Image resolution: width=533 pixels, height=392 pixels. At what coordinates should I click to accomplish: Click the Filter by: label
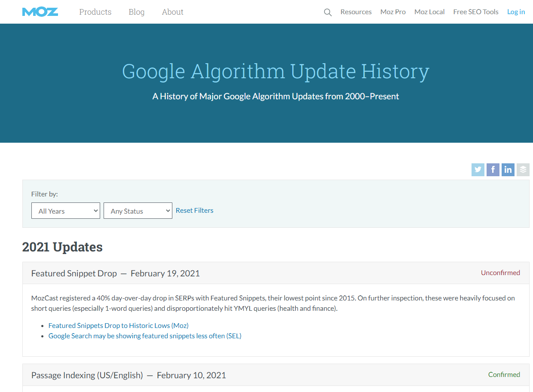(45, 194)
